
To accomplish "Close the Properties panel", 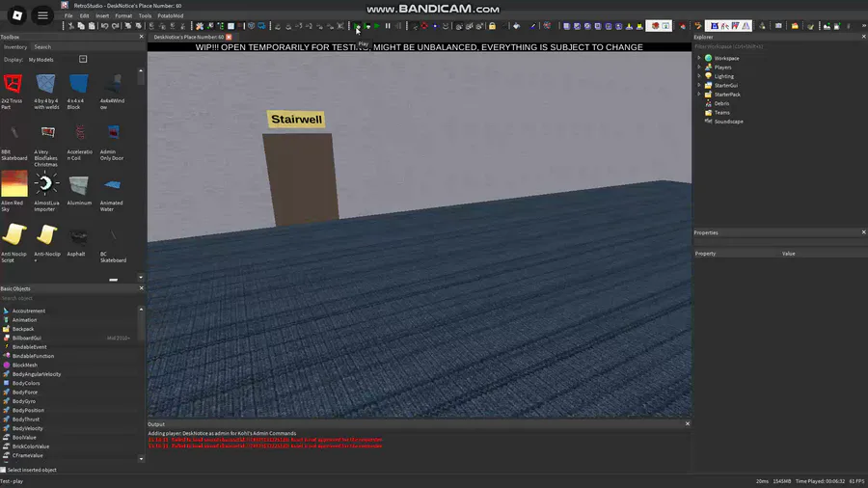I will click(x=863, y=232).
